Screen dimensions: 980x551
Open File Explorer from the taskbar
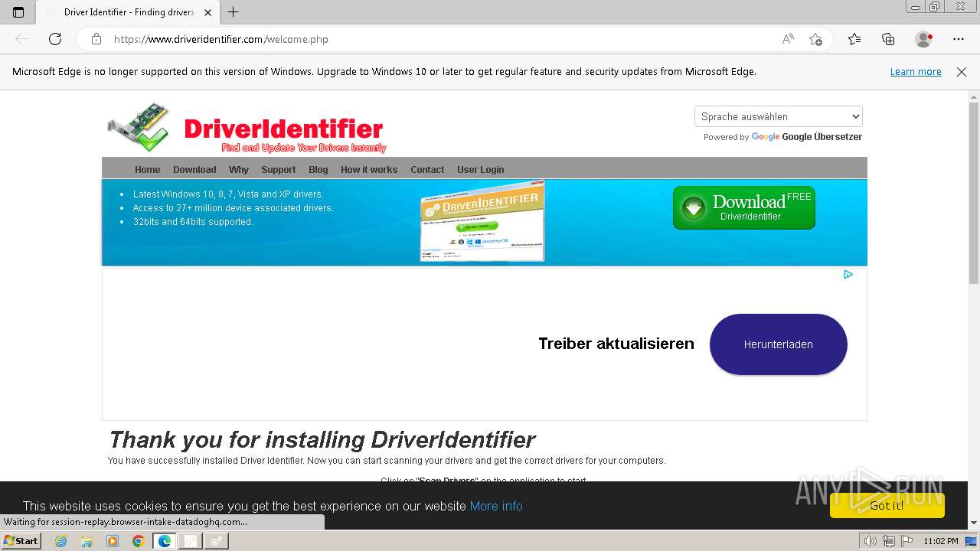(87, 541)
